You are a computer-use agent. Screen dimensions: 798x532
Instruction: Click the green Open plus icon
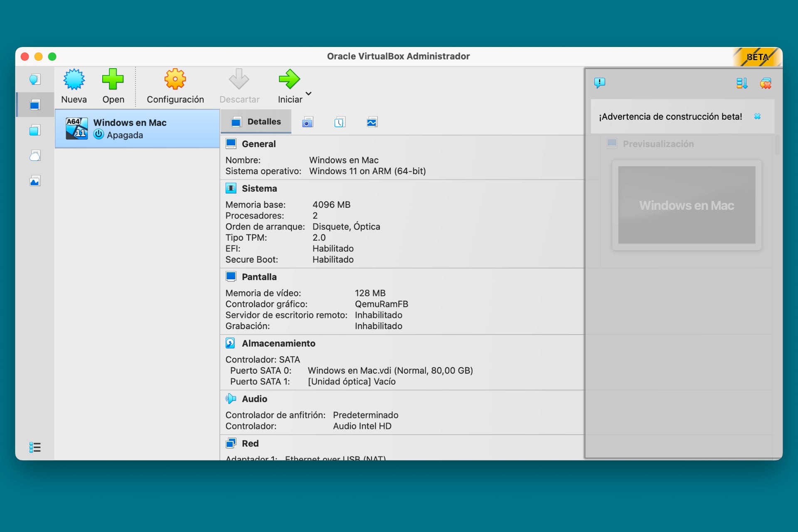tap(113, 79)
